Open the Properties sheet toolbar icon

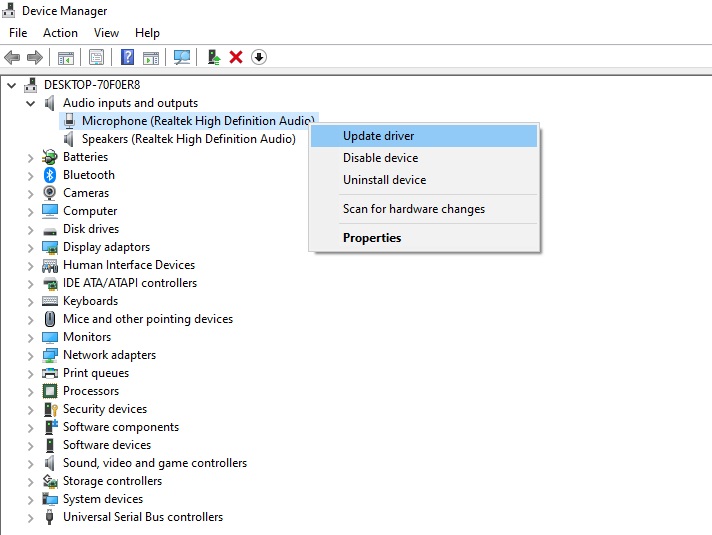click(x=96, y=57)
